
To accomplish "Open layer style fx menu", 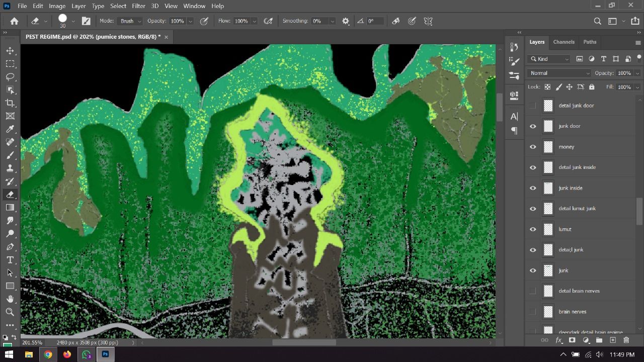I will 558,340.
